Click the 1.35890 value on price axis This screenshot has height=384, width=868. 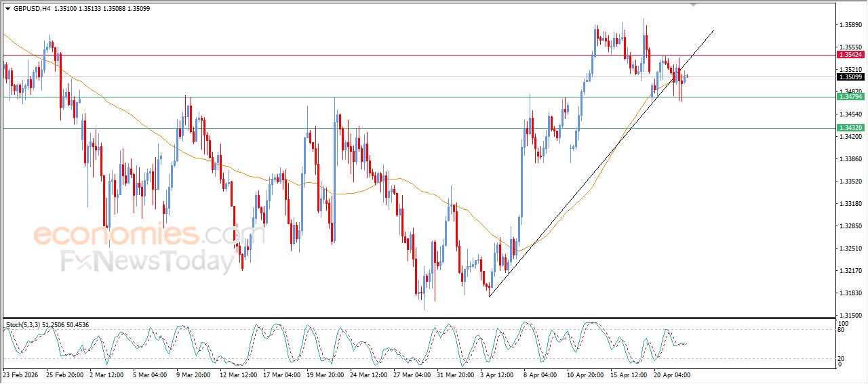click(x=850, y=25)
